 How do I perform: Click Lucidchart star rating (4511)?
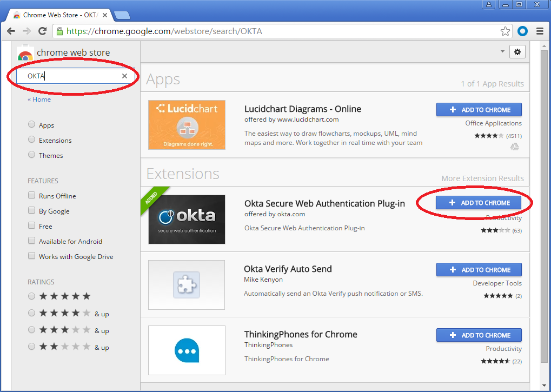[498, 136]
